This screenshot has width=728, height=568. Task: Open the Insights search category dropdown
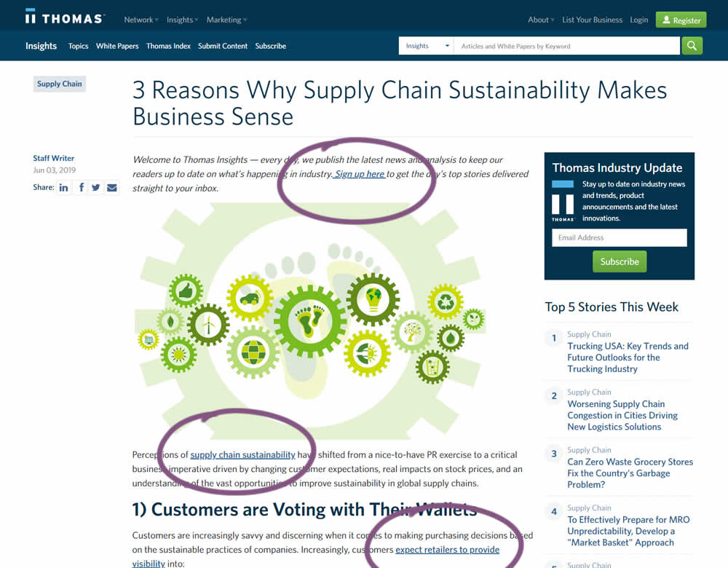[x=427, y=46]
